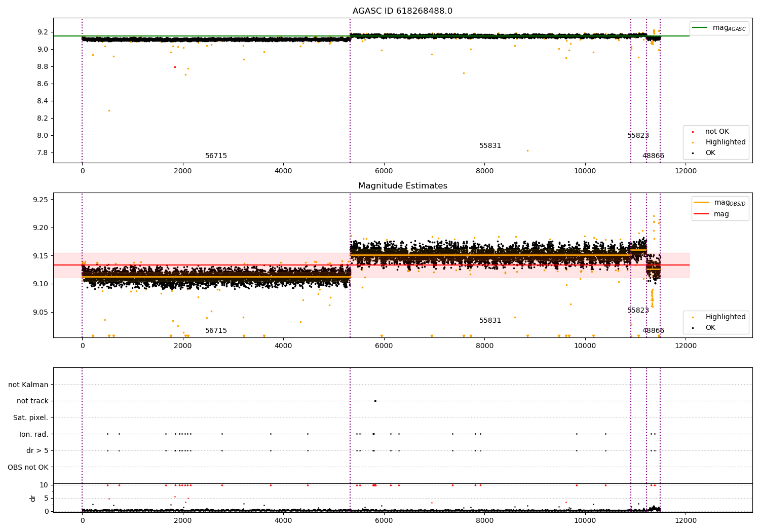Click the 'not Kalman' row label
760x532 pixels.
coord(28,385)
